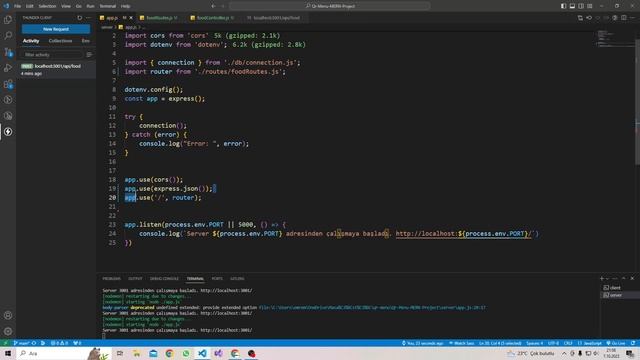
Task: Switch to the foodController.js tab
Action: pyautogui.click(x=212, y=18)
